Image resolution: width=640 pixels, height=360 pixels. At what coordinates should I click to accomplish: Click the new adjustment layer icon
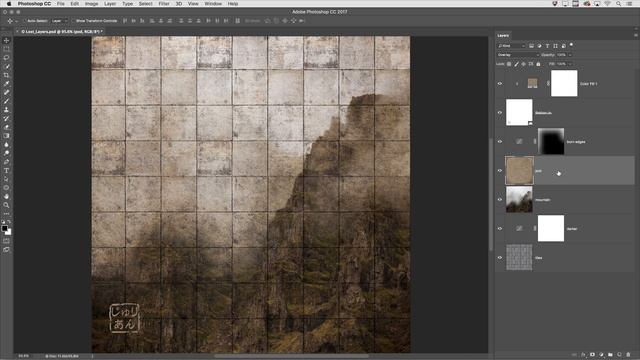(x=601, y=355)
